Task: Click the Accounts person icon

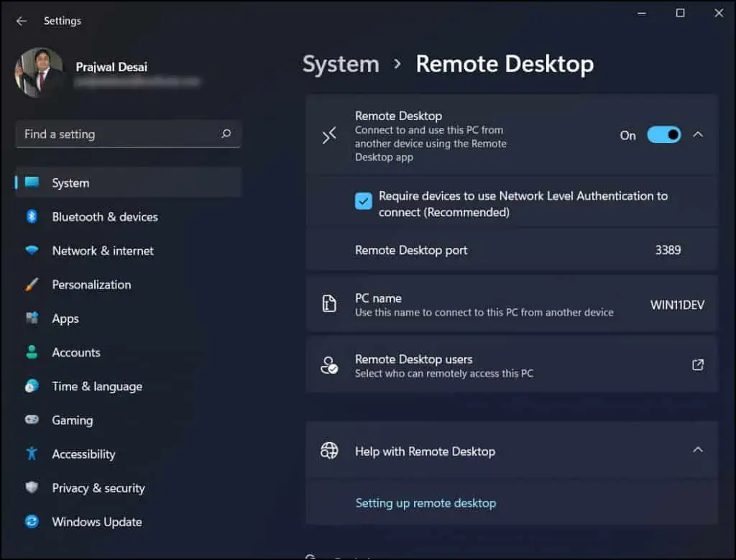Action: pyautogui.click(x=32, y=352)
